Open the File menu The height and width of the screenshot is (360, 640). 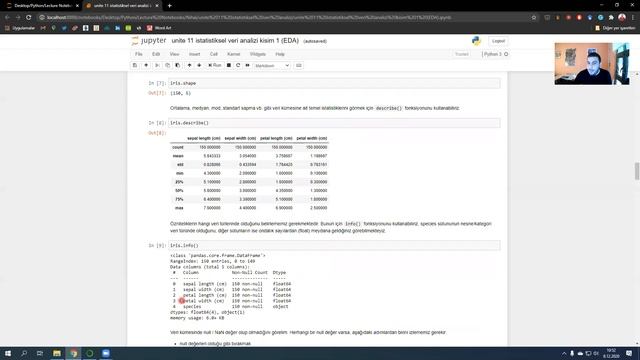click(x=139, y=54)
